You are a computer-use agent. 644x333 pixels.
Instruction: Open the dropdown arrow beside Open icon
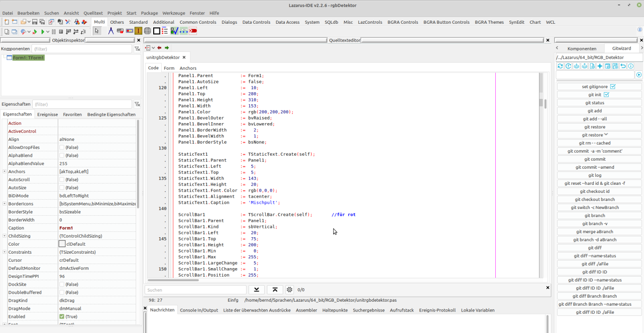29,21
